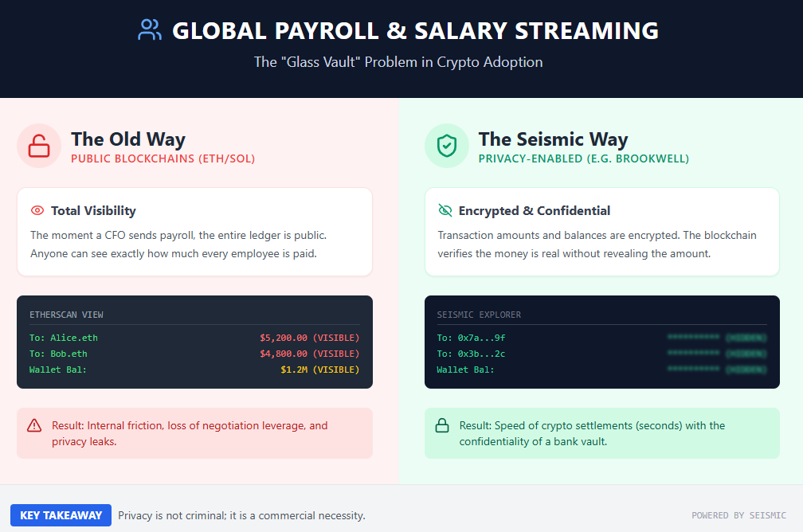Click the text about CFO sending payroll

click(x=178, y=244)
